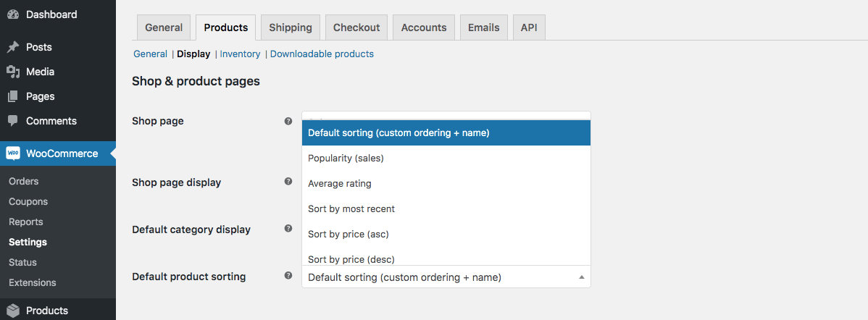Click the help icon beside Shop page
Viewport: 868px width, 320px height.
click(288, 121)
